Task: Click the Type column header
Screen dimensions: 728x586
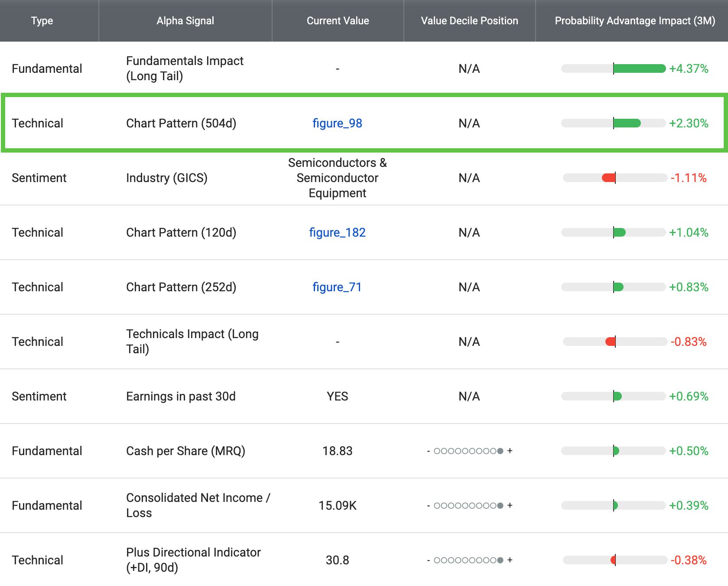Action: (x=42, y=21)
